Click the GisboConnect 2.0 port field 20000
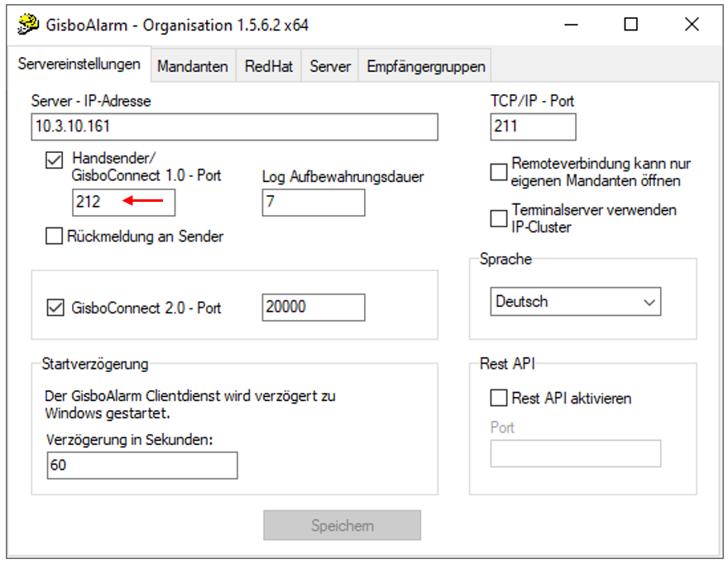Viewport: 728px width, 564px height. [x=314, y=308]
